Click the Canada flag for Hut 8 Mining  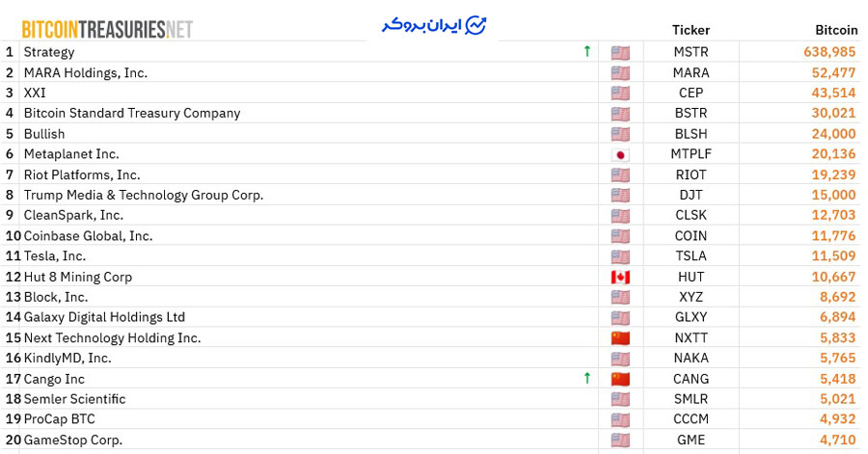coord(620,277)
